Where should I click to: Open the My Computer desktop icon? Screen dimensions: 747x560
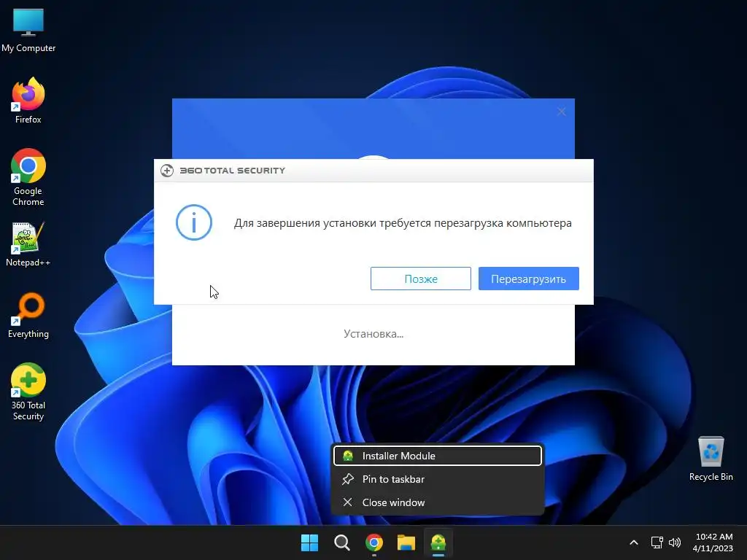click(x=28, y=30)
